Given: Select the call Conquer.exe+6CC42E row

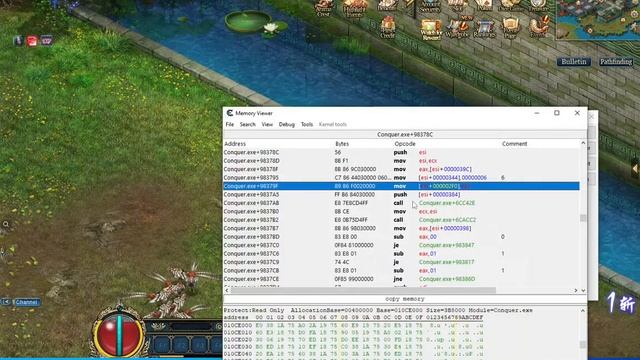Looking at the screenshot, I should coord(401,203).
